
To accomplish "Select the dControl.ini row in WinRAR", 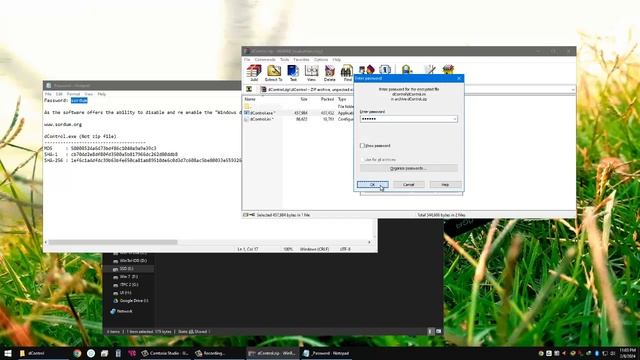I will click(x=298, y=119).
